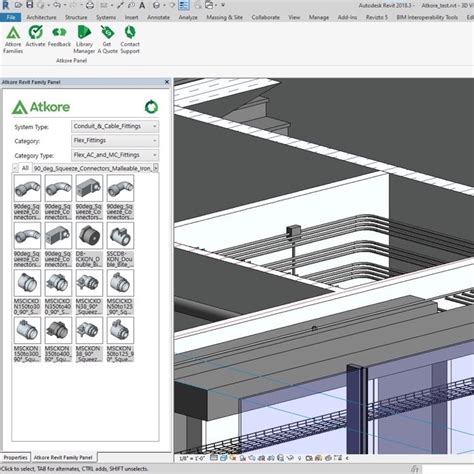
Task: Open the Feedback ribbon icon
Action: click(59, 36)
